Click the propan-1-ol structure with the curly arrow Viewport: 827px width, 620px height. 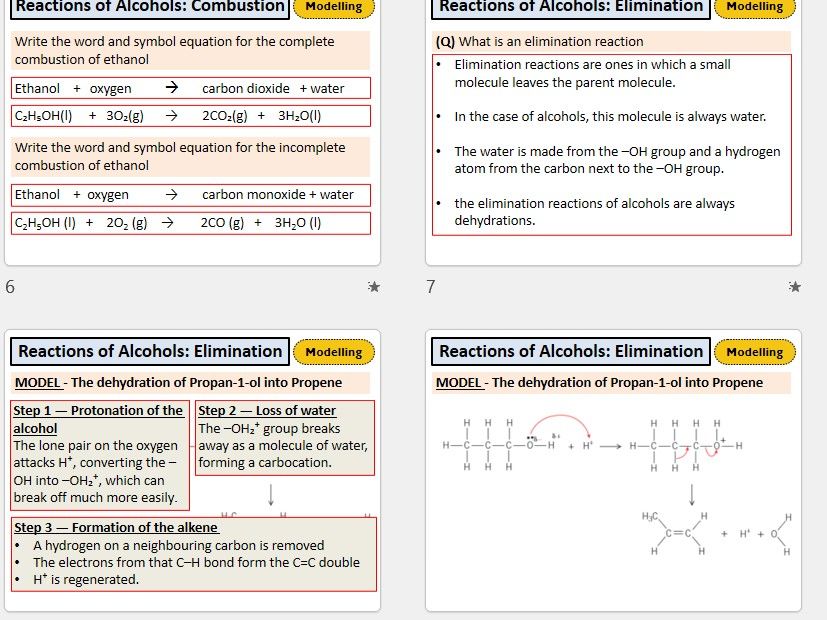[499, 444]
